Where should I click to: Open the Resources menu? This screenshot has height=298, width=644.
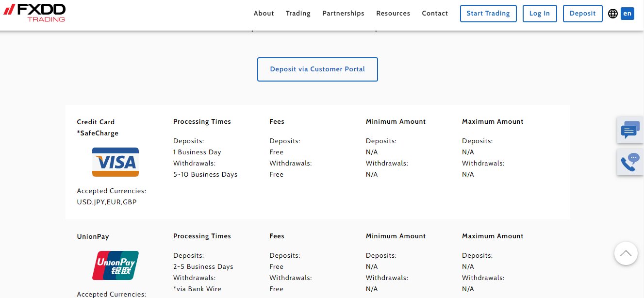(x=393, y=14)
